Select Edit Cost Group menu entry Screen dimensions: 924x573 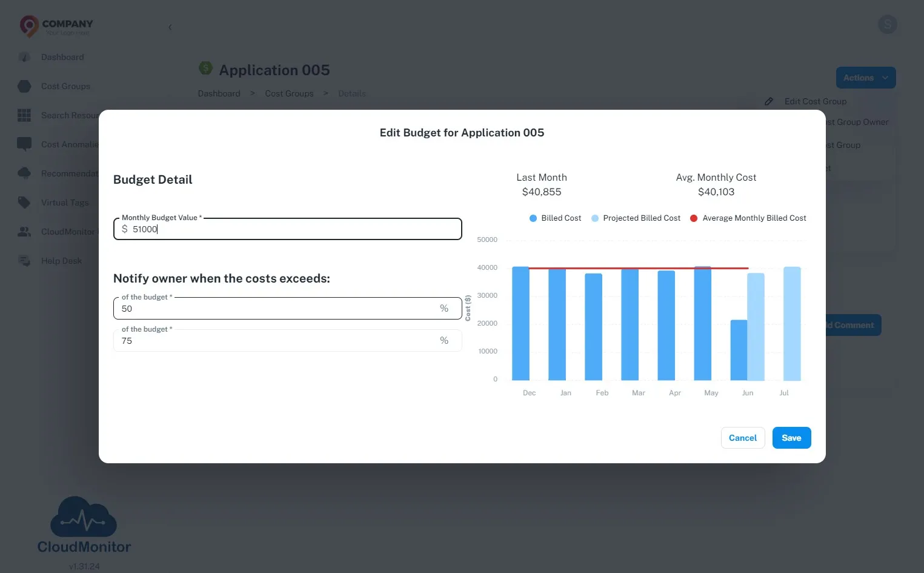[816, 101]
